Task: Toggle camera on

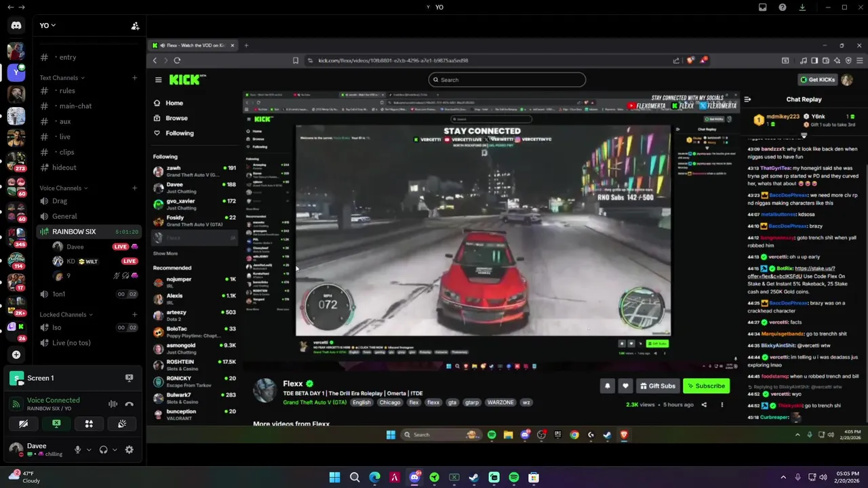Action: point(24,424)
